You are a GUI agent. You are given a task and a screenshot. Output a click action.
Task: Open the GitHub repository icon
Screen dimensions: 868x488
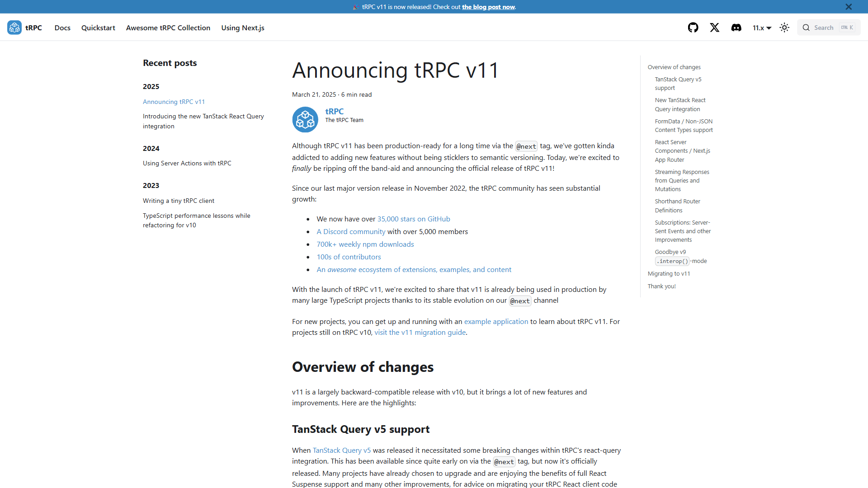point(693,28)
